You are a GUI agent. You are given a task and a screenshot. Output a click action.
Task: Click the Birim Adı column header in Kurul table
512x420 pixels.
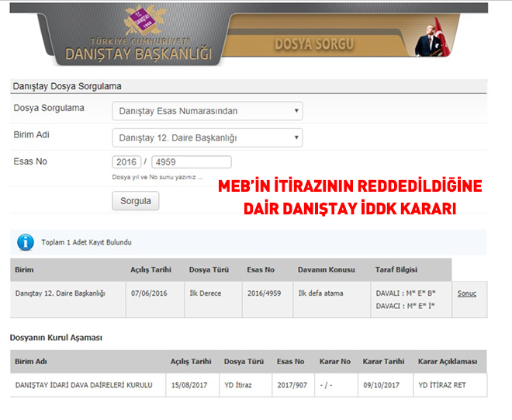coord(31,362)
